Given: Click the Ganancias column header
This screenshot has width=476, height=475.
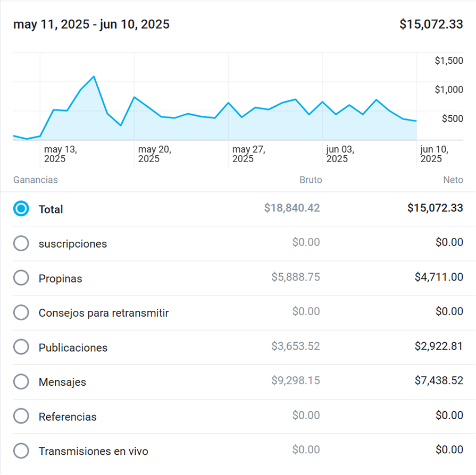Looking at the screenshot, I should (x=36, y=180).
